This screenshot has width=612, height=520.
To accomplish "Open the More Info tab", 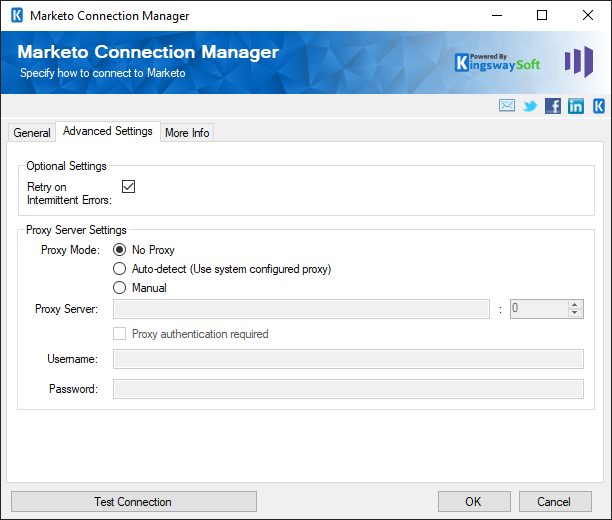I will click(187, 133).
